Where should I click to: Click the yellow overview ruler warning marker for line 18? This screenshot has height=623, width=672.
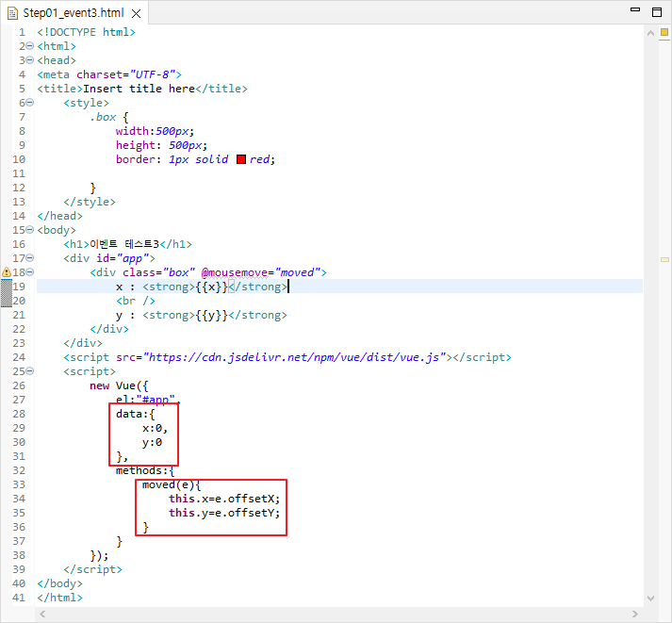pyautogui.click(x=664, y=259)
